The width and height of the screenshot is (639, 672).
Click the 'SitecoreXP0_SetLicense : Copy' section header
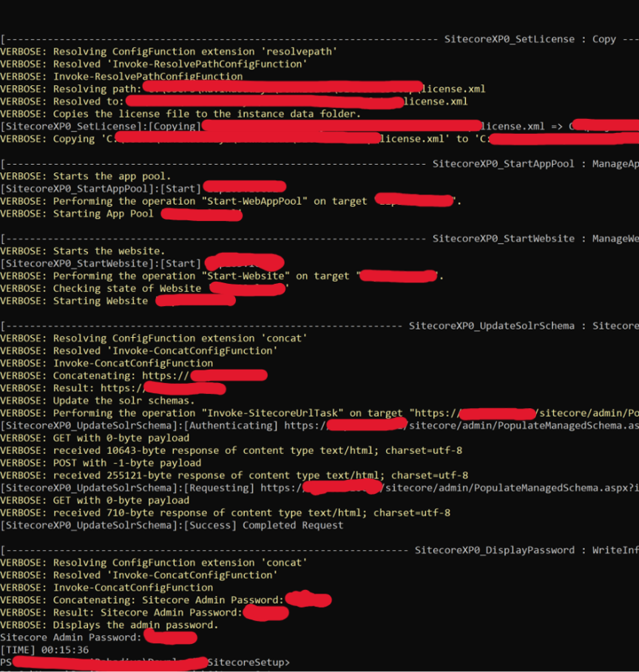pos(319,39)
